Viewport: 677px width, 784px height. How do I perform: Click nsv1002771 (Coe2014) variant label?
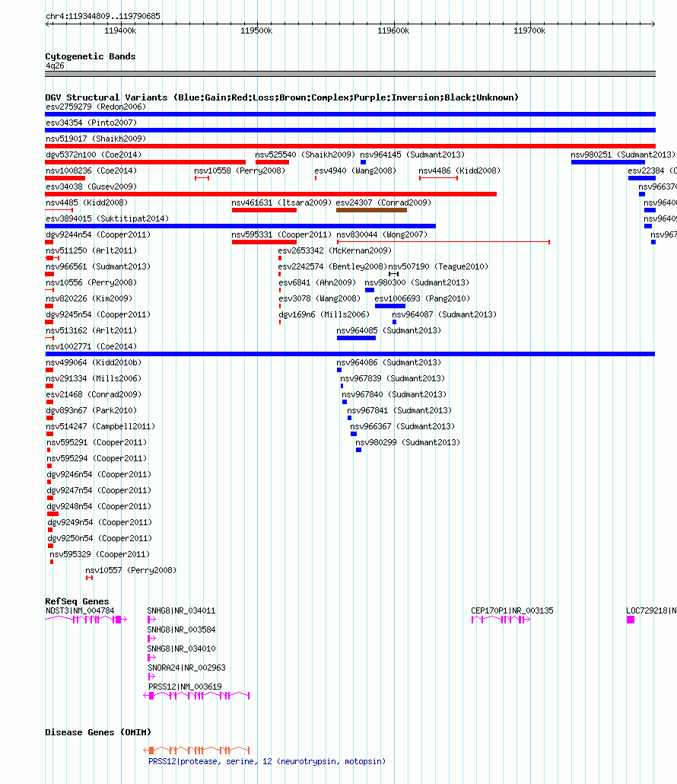click(91, 346)
